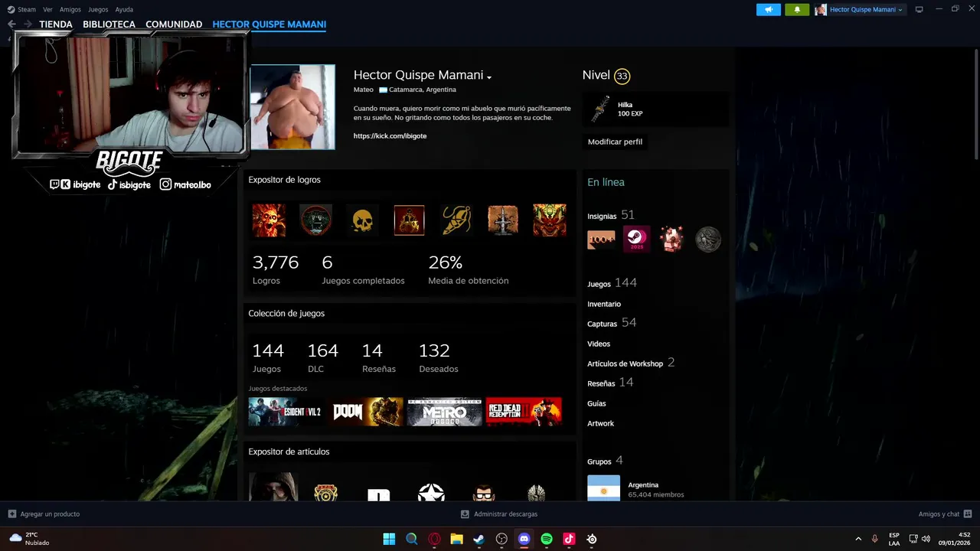
Task: Open the Guías link
Action: (596, 403)
